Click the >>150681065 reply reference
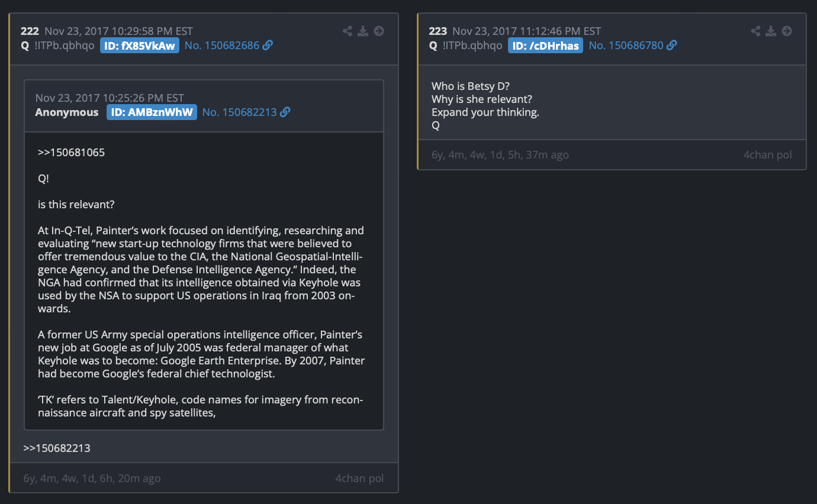 (71, 153)
